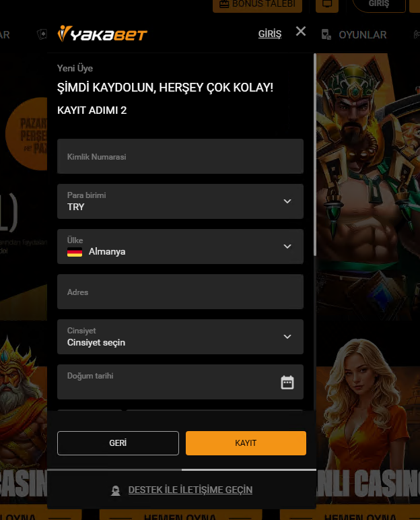Click the orange KAYIT button
This screenshot has width=420, height=520.
coord(246,443)
